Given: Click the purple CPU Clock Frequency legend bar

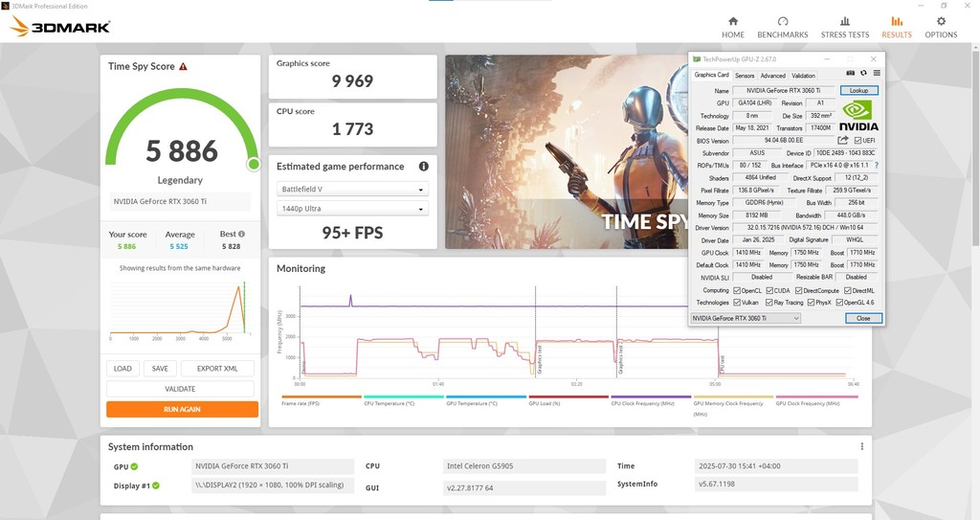Looking at the screenshot, I should 651,396.
